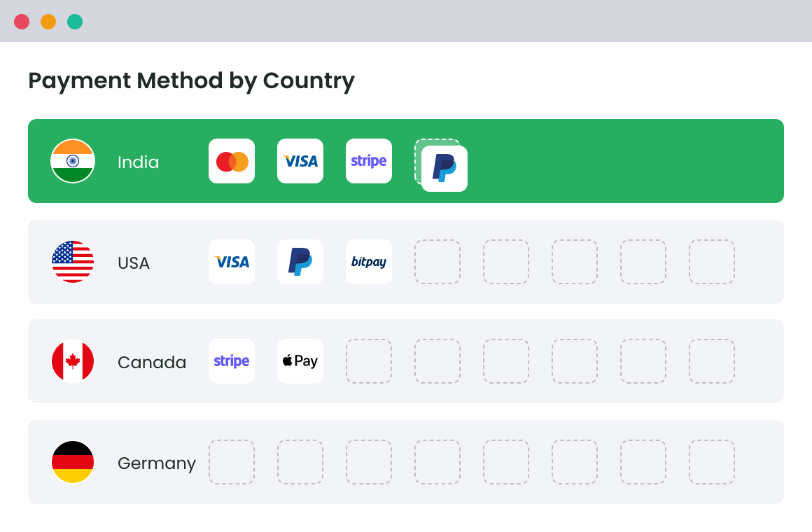Click the Stripe icon in Canada row
The width and height of the screenshot is (812, 532).
tap(232, 361)
